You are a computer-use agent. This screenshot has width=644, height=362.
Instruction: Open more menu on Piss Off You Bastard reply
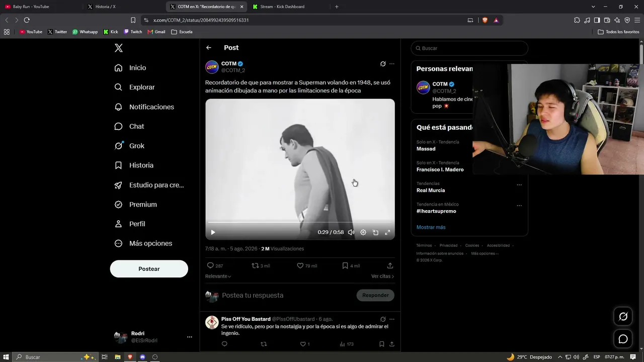(392, 319)
